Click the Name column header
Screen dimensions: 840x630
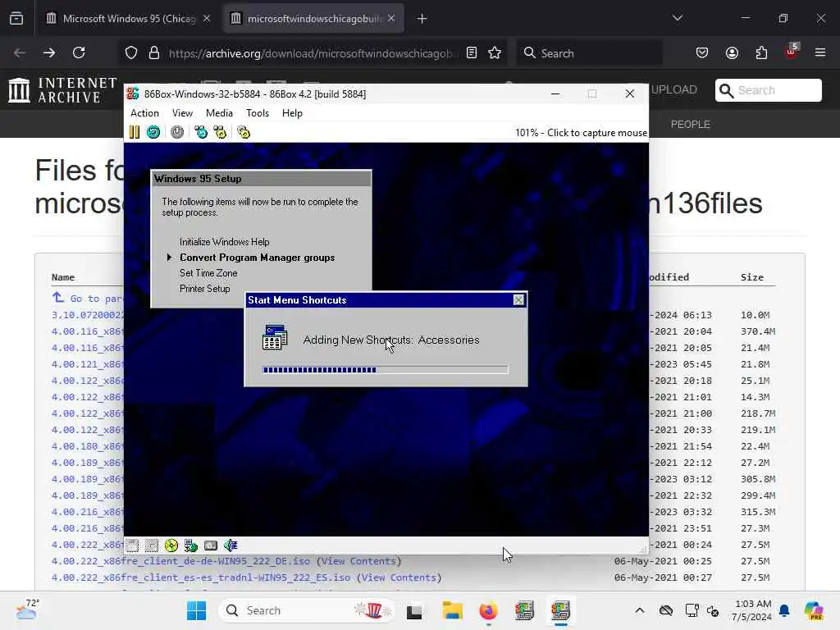63,277
